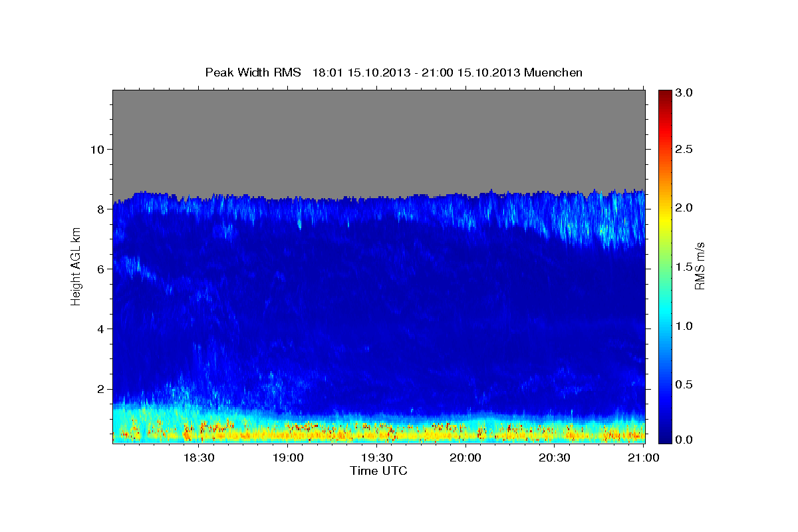Click the dark blue mid-level region at 4 km
This screenshot has height=532, width=798.
pyautogui.click(x=378, y=329)
